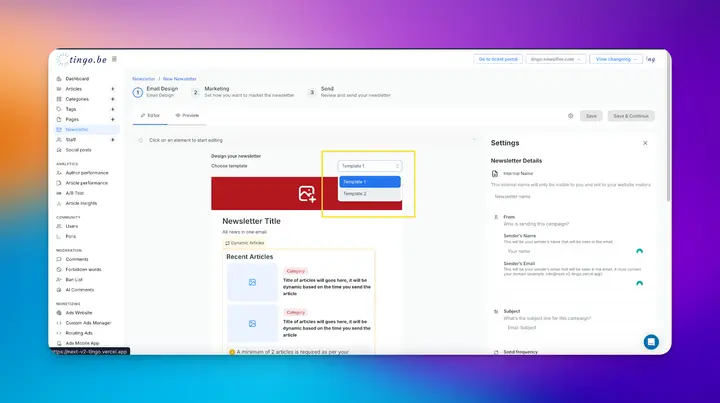Screen dimensions: 720x403
Task: Click the first article image placeholder
Action: (x=252, y=282)
